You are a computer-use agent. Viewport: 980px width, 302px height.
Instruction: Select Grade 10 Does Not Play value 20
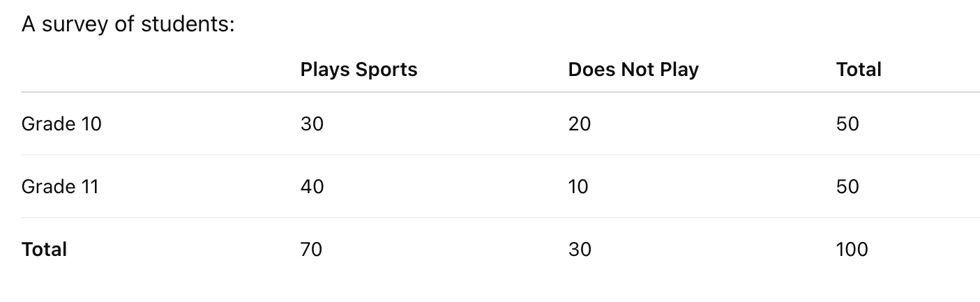[580, 124]
